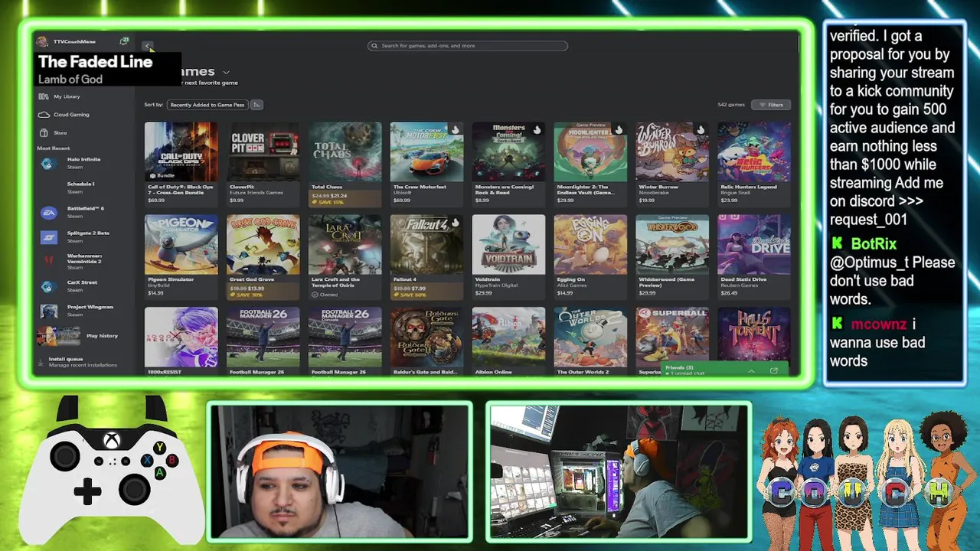This screenshot has height=551, width=980.
Task: Click the Splitgate 2 Beta icon
Action: pyautogui.click(x=49, y=237)
